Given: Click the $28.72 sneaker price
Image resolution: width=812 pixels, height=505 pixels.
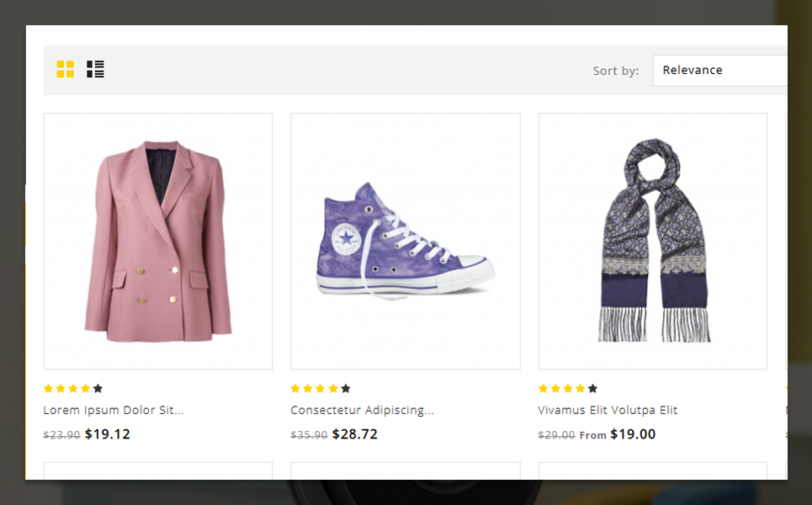Looking at the screenshot, I should click(x=355, y=434).
